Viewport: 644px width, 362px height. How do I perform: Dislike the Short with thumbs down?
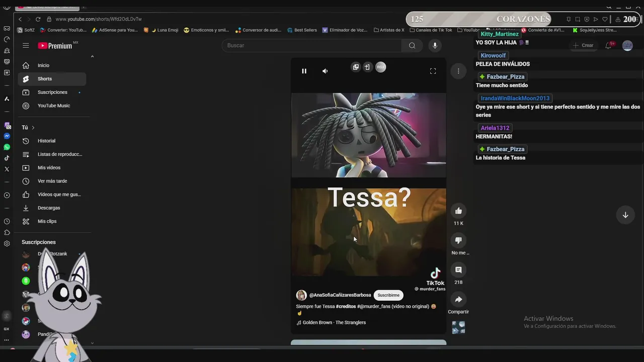pos(458,240)
